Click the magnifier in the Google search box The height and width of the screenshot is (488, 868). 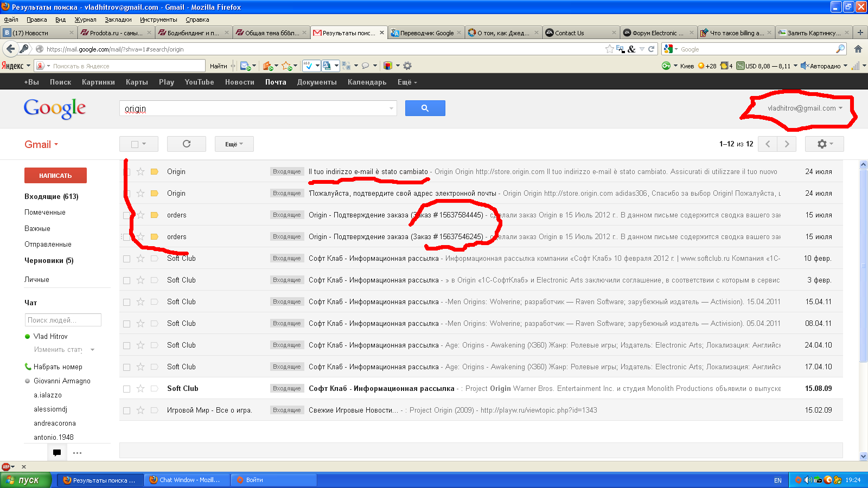click(840, 49)
